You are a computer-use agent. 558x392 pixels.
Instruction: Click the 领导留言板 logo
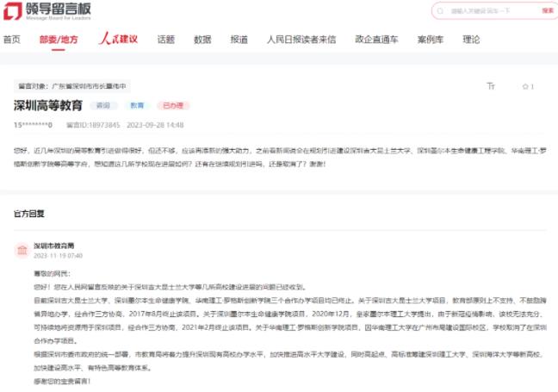pos(47,11)
